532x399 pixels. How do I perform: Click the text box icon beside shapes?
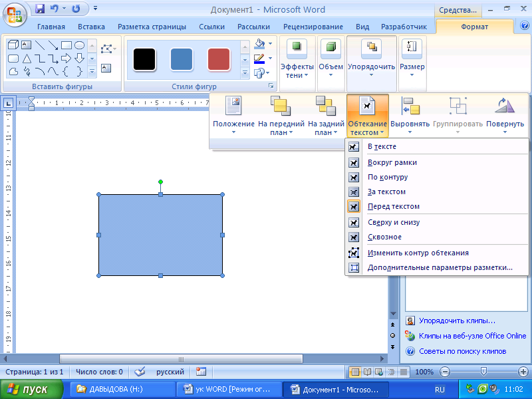coord(106,68)
